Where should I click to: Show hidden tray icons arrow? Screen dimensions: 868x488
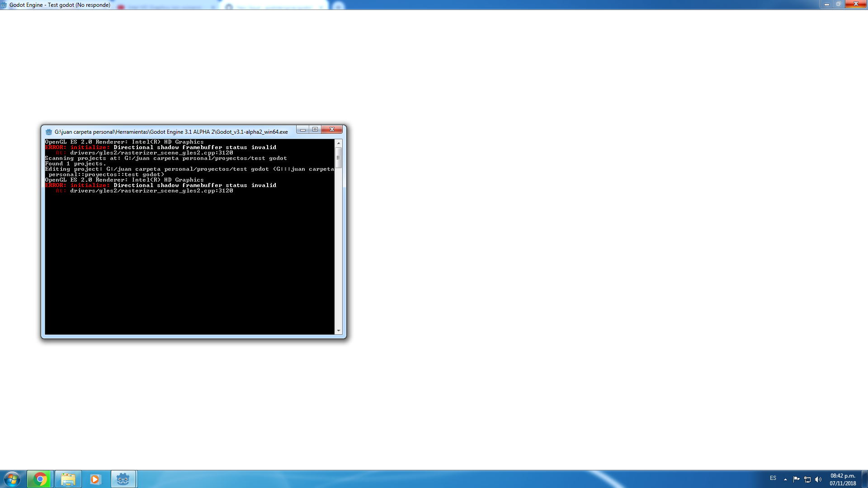(785, 479)
